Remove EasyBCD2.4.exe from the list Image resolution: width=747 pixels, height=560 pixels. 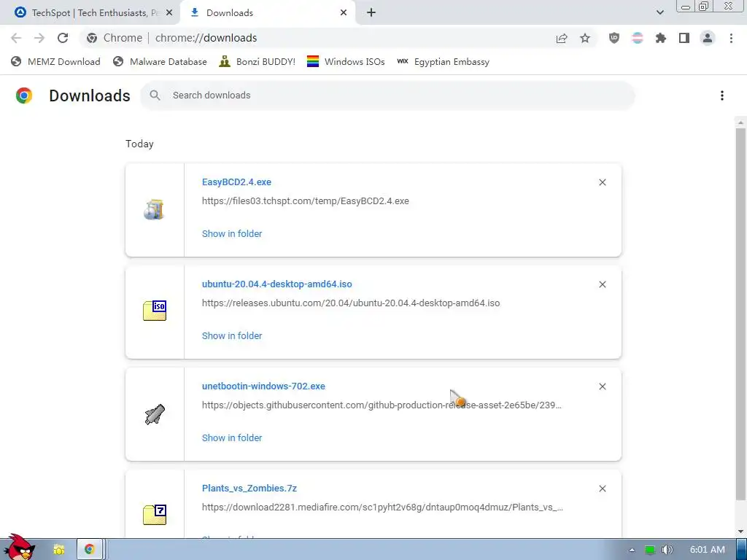pyautogui.click(x=602, y=182)
